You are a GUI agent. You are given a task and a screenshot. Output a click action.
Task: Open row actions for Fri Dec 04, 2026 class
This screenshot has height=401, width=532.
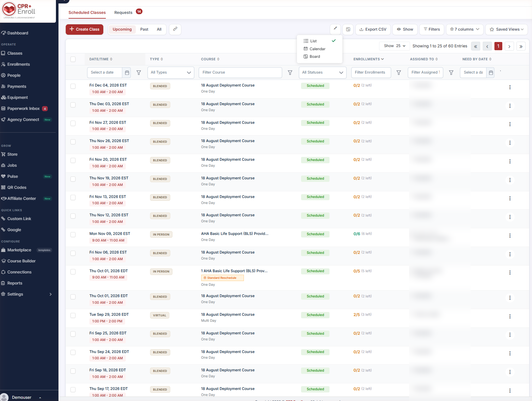coord(510,87)
